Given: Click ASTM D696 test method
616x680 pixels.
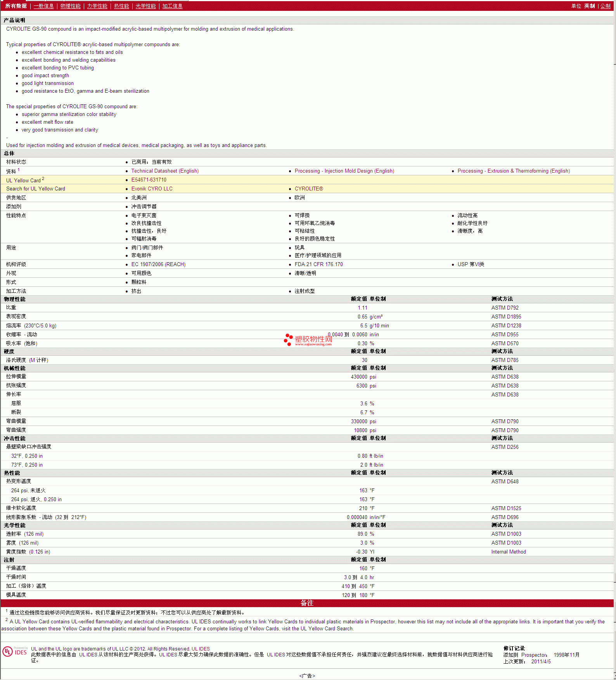Looking at the screenshot, I should pyautogui.click(x=505, y=517).
